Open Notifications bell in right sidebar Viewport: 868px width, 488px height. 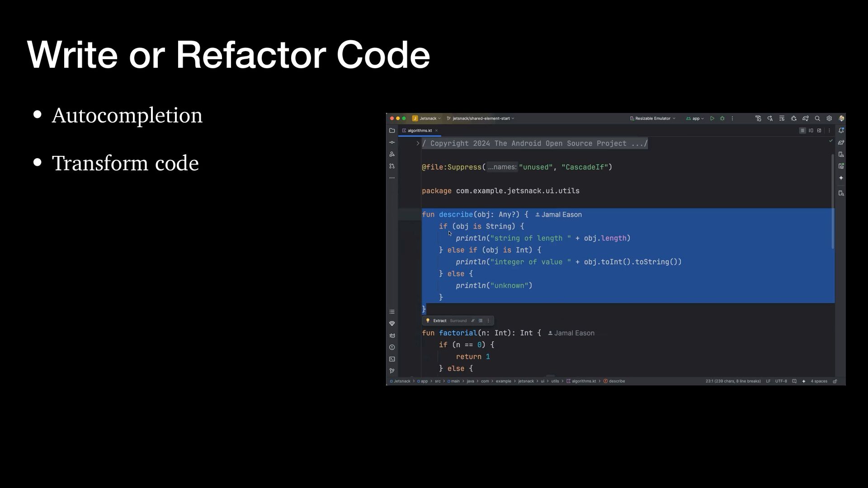tap(841, 131)
